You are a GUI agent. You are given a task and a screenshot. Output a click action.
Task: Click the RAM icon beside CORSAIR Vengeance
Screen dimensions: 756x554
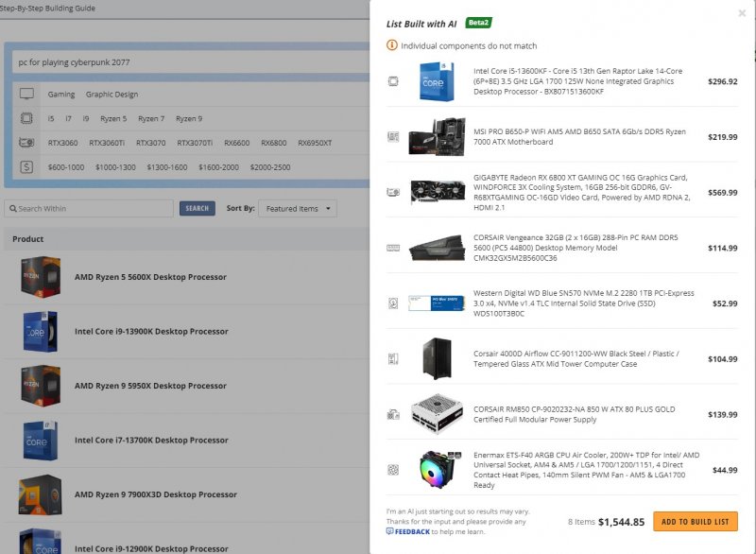coord(393,248)
